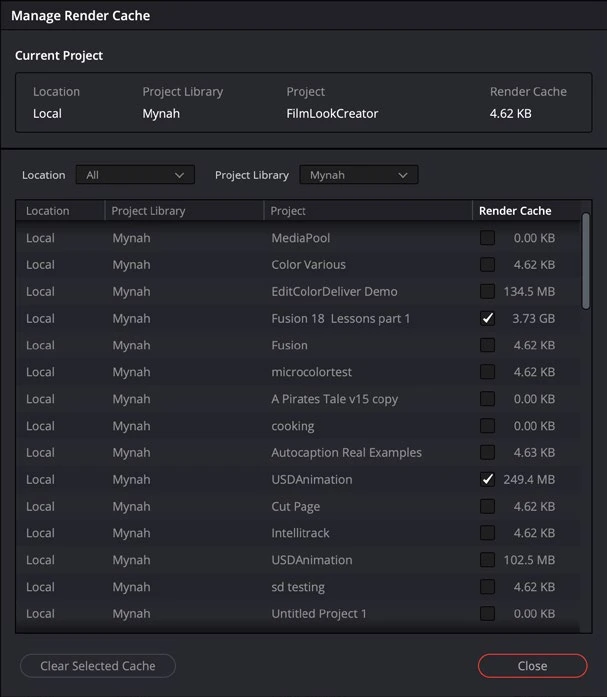Check the sd testing cache checkbox

pyautogui.click(x=487, y=587)
